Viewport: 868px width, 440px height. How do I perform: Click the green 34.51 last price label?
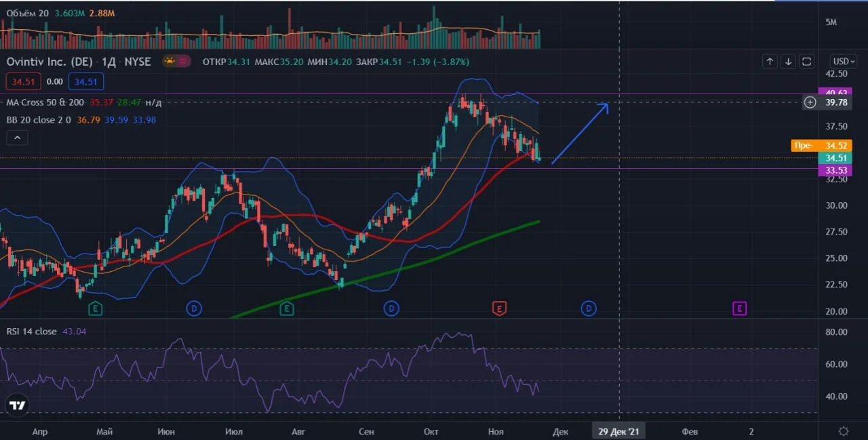pyautogui.click(x=834, y=158)
